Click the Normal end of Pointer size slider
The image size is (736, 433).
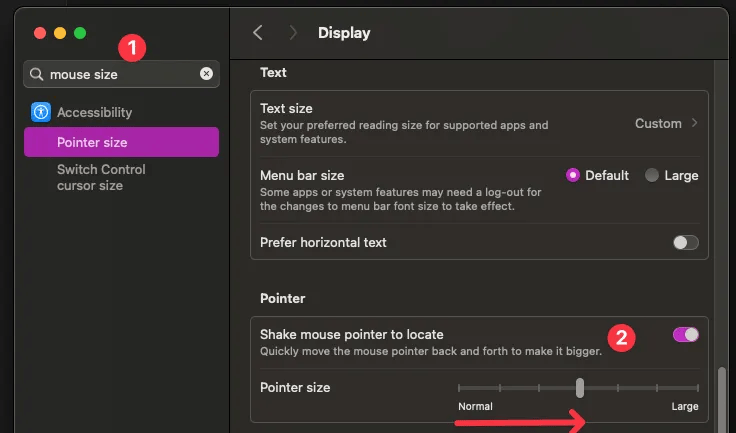click(x=460, y=387)
